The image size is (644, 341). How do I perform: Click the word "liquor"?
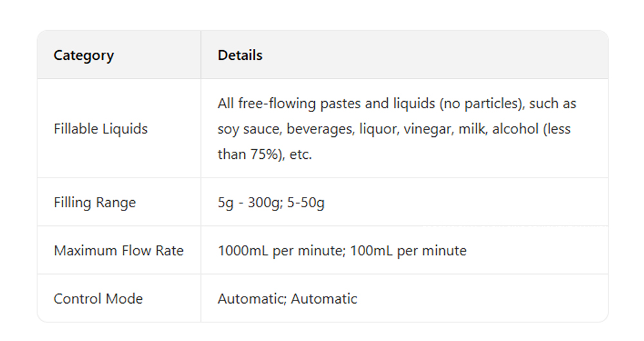point(379,129)
